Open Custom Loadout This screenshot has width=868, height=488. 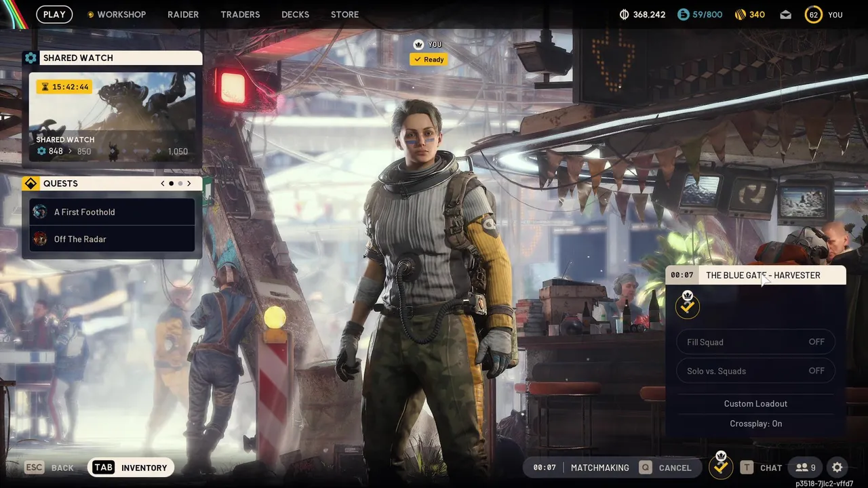point(755,403)
